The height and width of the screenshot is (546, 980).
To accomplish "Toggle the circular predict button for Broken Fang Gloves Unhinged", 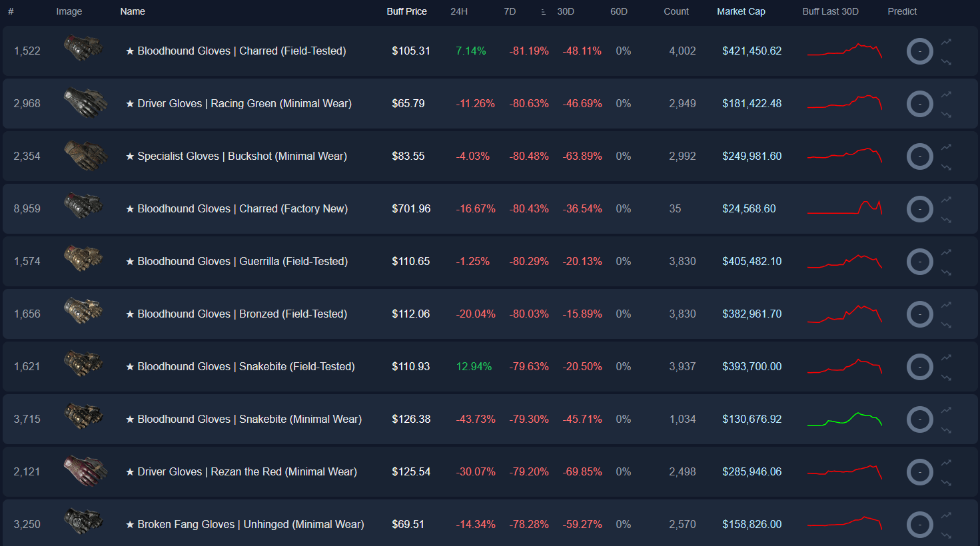I will click(x=919, y=524).
